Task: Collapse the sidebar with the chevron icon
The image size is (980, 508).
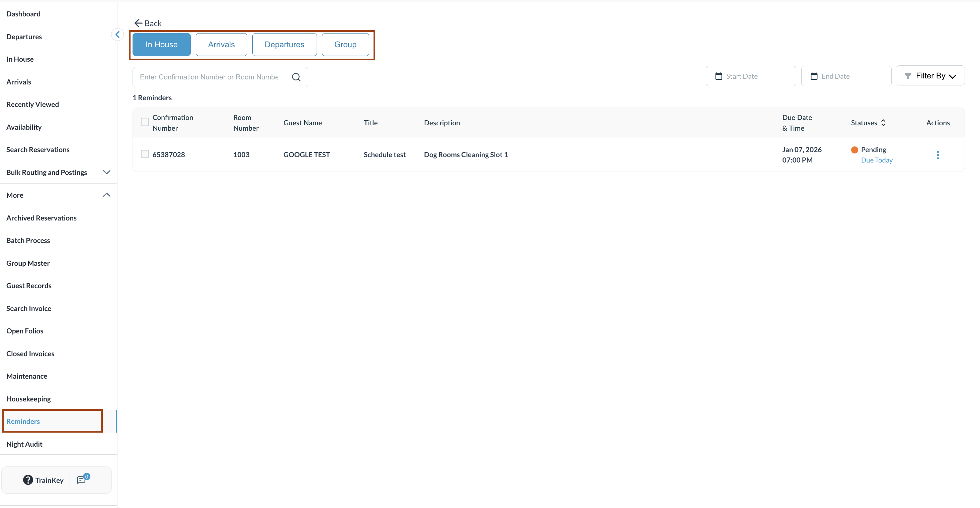Action: [117, 35]
